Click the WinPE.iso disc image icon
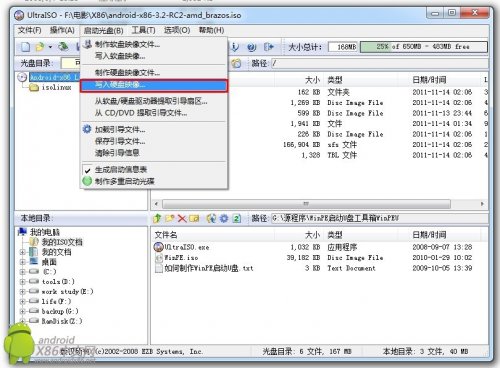 (x=159, y=257)
